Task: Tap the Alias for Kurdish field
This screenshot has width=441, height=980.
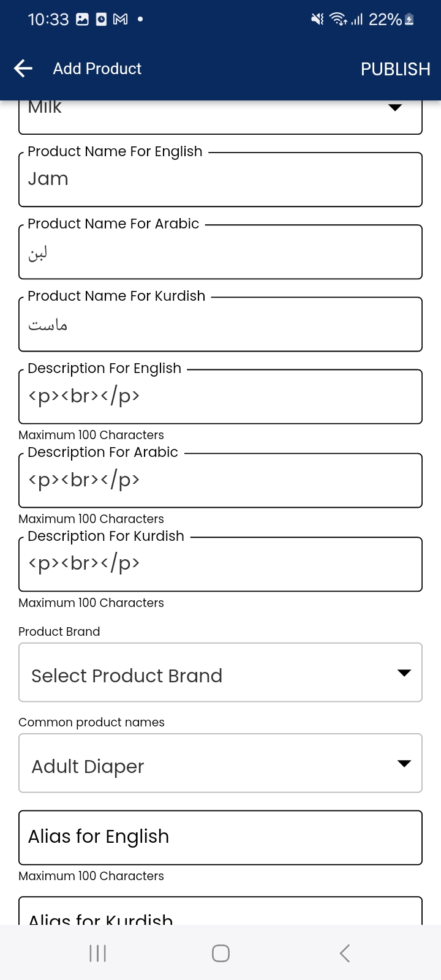Action: click(221, 911)
